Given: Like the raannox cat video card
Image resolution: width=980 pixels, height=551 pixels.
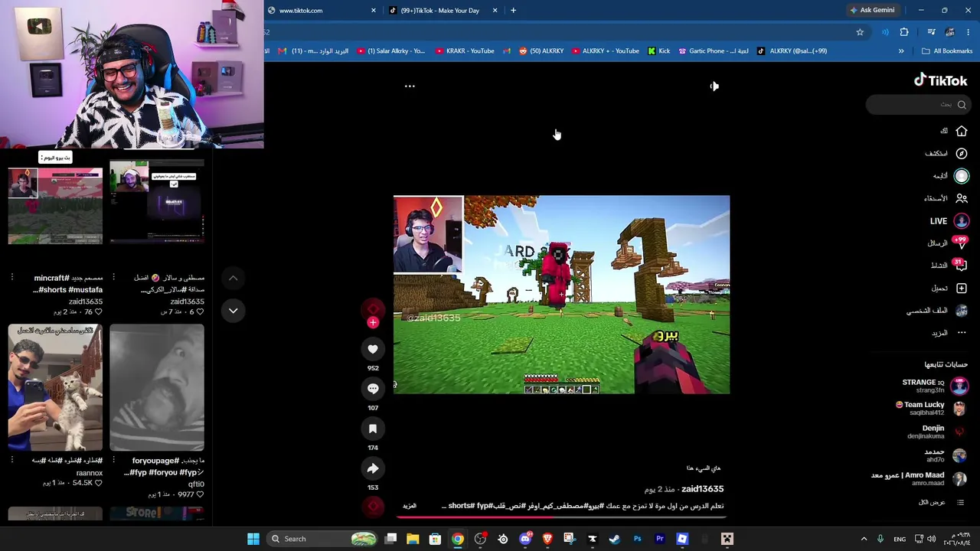Looking at the screenshot, I should (x=99, y=484).
